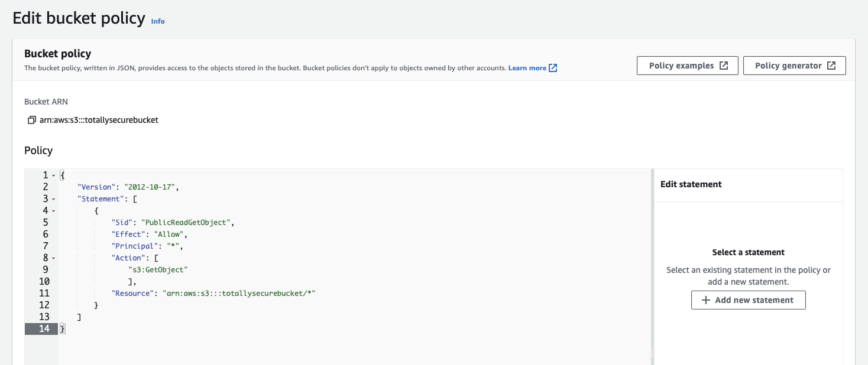Open the Learn more link
The width and height of the screenshot is (868, 365).
point(527,68)
